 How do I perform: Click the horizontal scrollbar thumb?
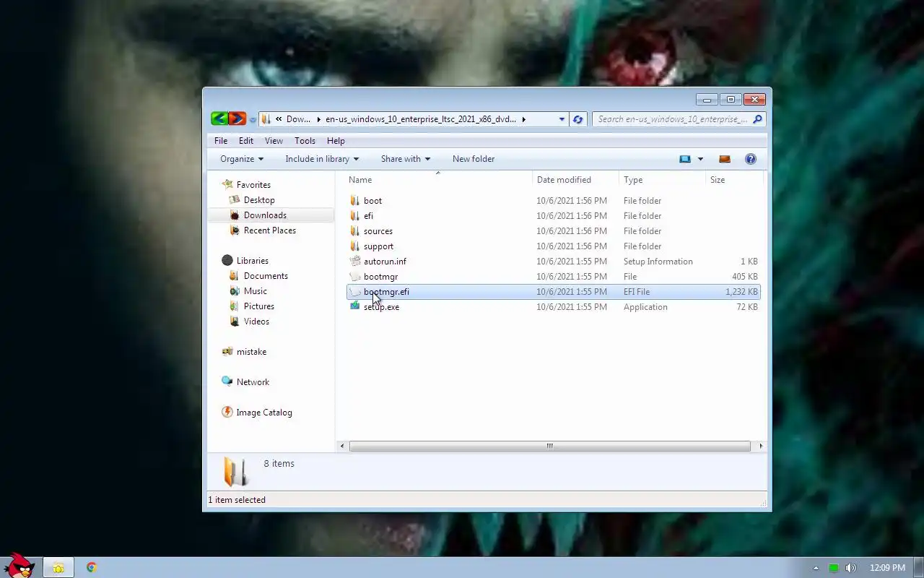(x=550, y=446)
